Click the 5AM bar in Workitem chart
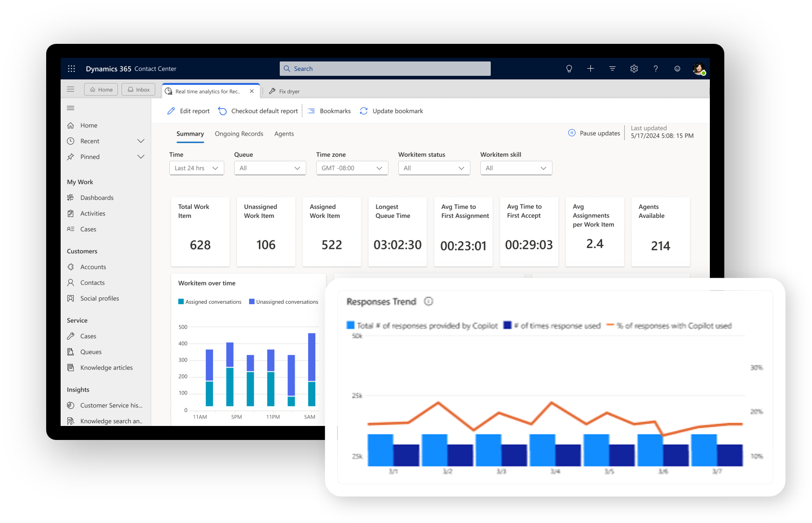This screenshot has height=523, width=812. click(312, 370)
